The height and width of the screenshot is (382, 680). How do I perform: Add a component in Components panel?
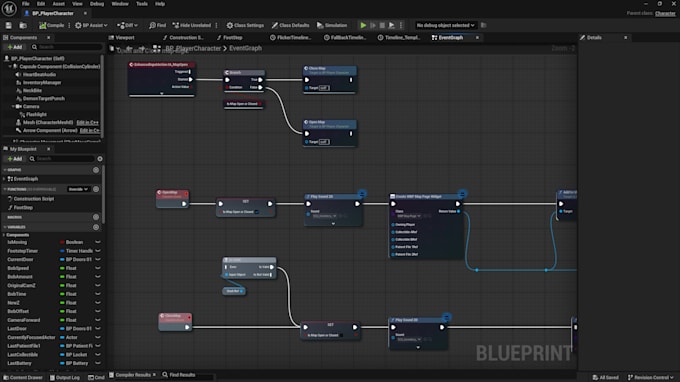point(15,47)
